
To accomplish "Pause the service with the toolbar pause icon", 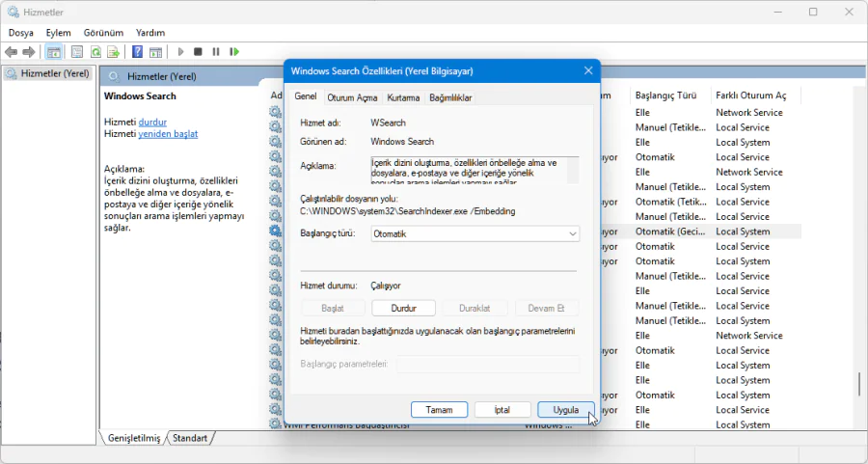I will pyautogui.click(x=216, y=52).
